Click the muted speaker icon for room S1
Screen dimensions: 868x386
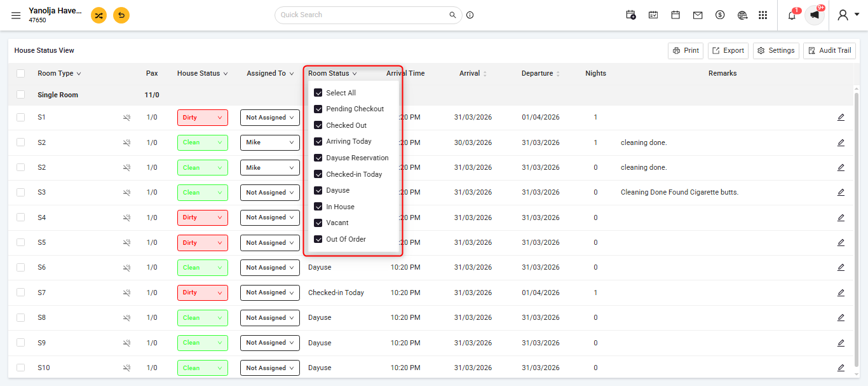[x=127, y=118]
